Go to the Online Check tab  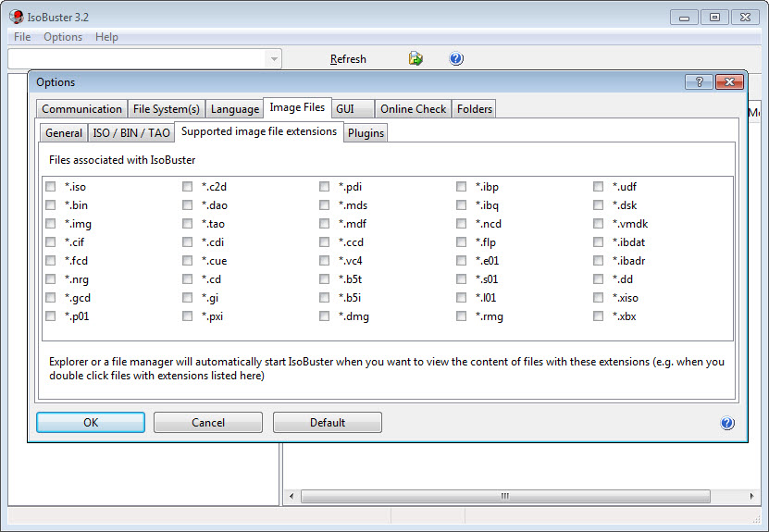[413, 109]
